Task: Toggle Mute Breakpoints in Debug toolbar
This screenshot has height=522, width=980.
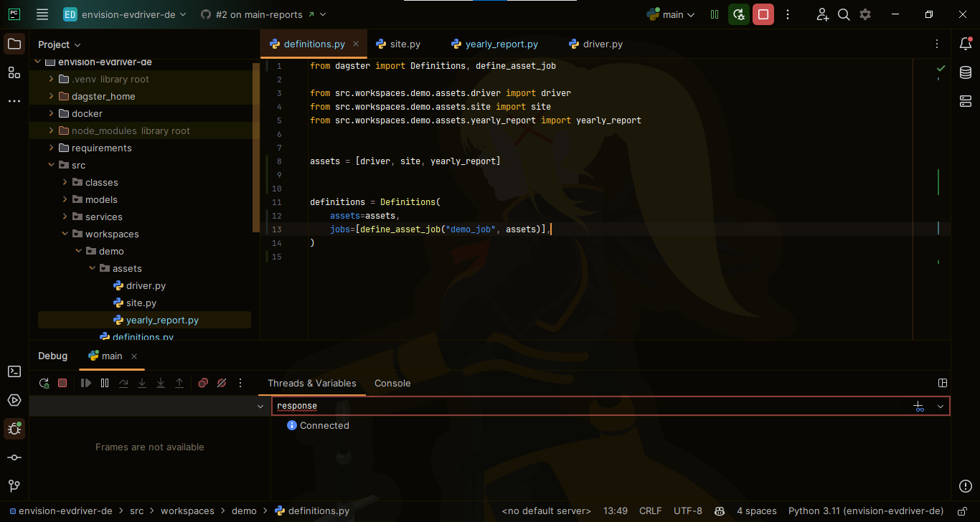Action: [222, 384]
